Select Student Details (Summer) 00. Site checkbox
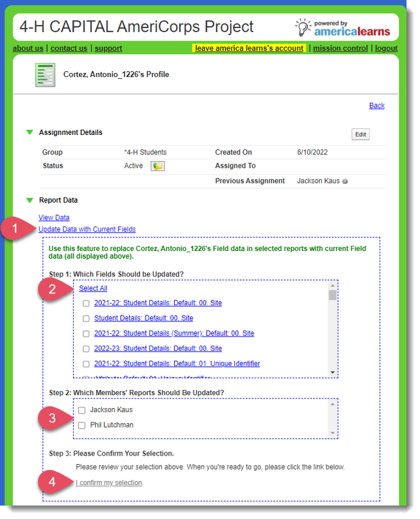The height and width of the screenshot is (519, 420). coord(86,334)
